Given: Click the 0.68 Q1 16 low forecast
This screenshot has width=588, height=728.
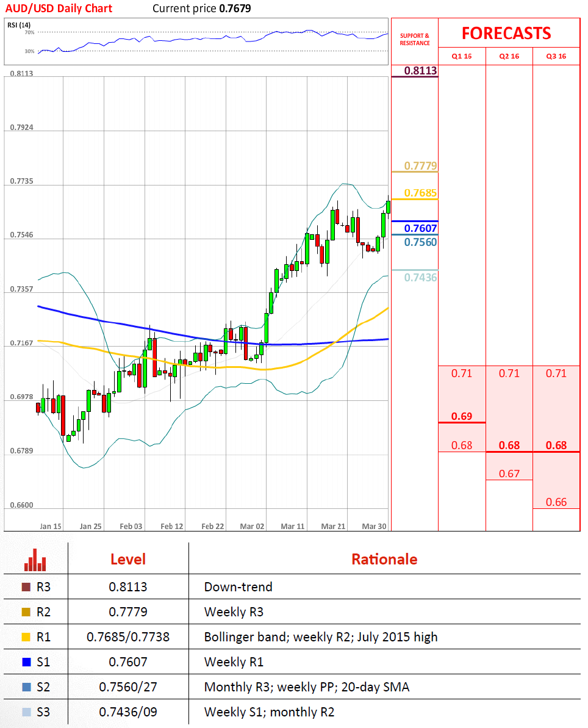Looking at the screenshot, I should point(462,445).
